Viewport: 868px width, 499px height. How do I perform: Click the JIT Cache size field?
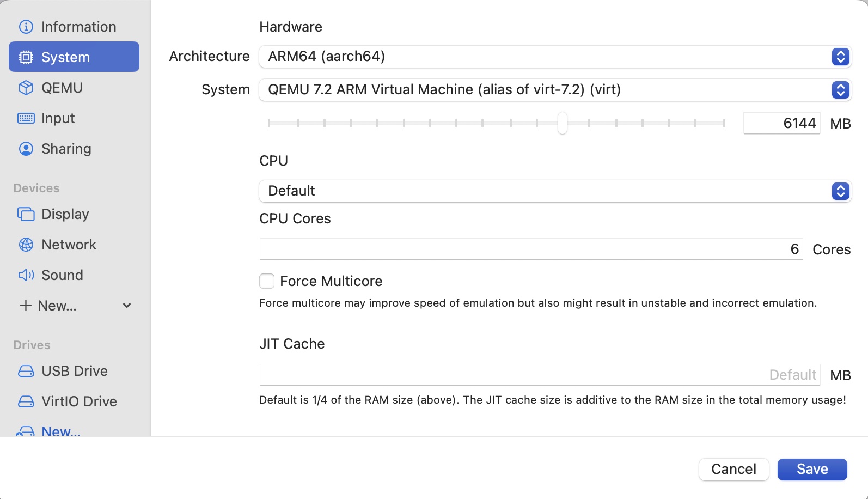[x=539, y=375]
